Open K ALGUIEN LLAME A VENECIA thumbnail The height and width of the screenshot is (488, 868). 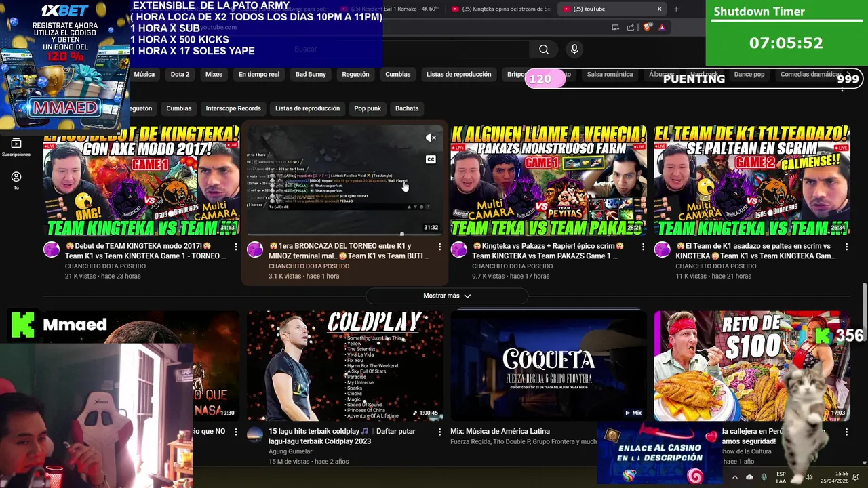[x=548, y=180]
